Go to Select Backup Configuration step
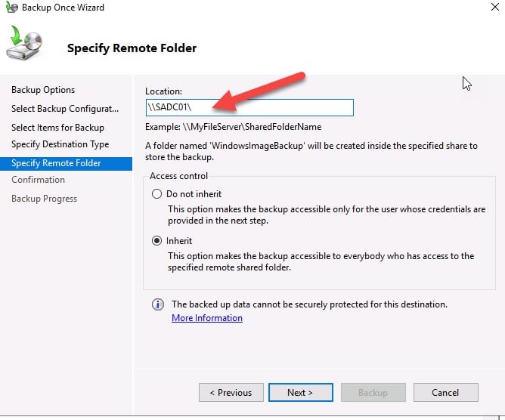 pos(65,109)
